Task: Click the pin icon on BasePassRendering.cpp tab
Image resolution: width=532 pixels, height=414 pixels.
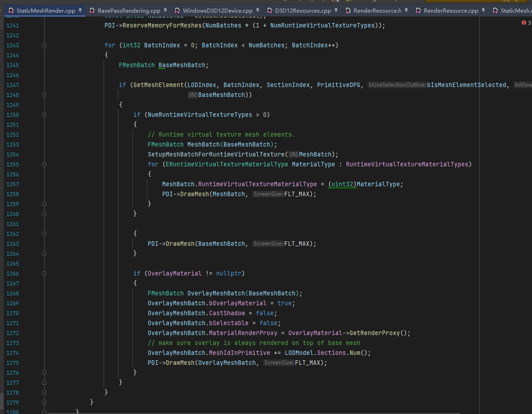Action: 165,10
